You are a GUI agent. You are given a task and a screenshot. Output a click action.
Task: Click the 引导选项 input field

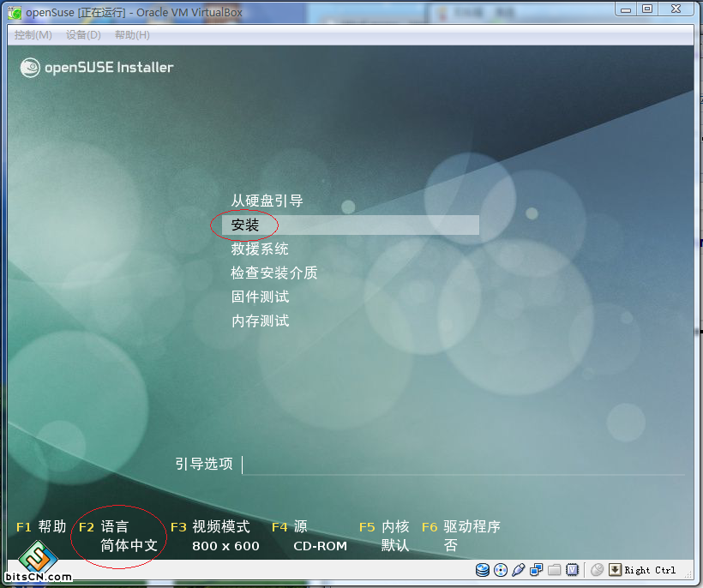point(463,465)
